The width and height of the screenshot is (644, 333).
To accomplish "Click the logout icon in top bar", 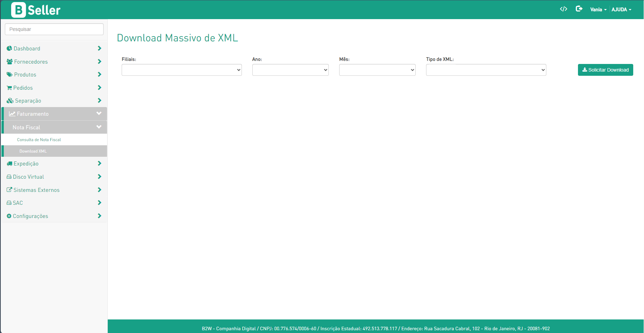I will pyautogui.click(x=579, y=9).
